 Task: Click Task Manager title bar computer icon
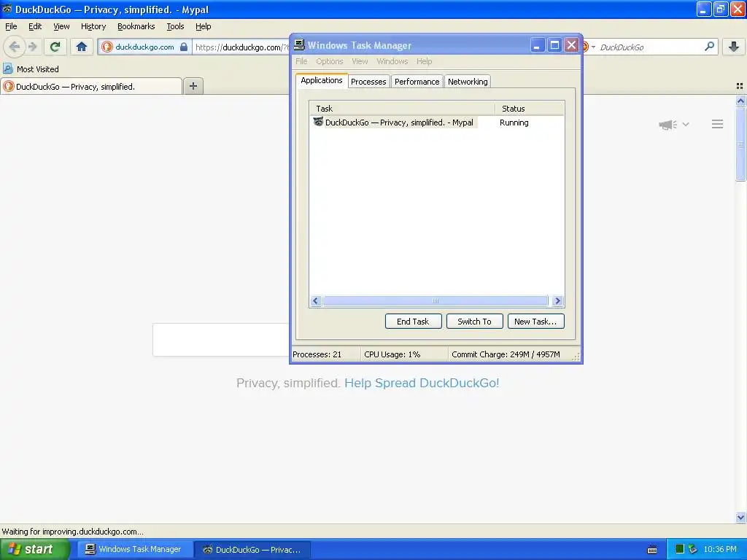tap(299, 45)
